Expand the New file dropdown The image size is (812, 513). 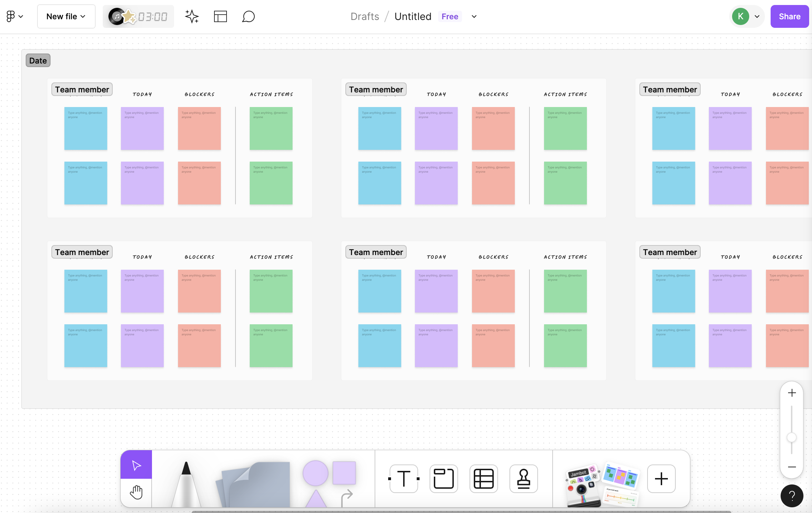(66, 16)
